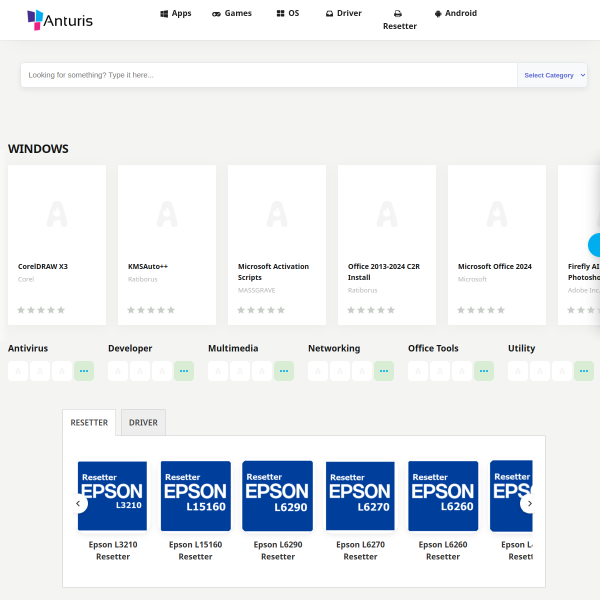This screenshot has width=600, height=600.
Task: Go to next resetter carousel slide
Action: (530, 504)
